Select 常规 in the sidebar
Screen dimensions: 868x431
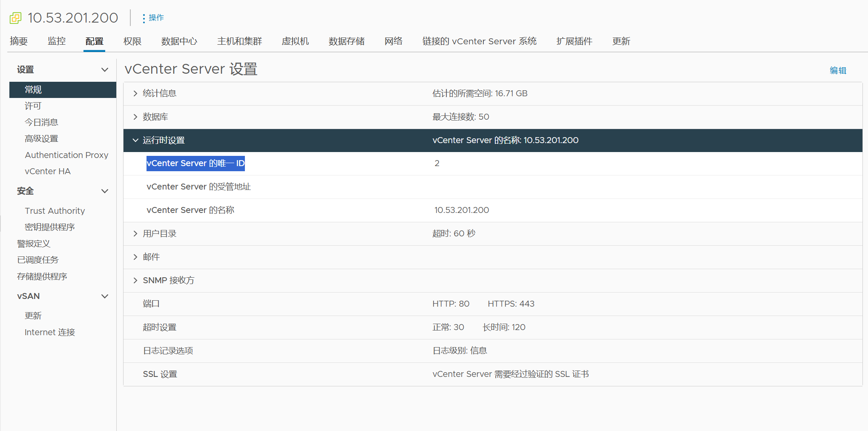point(63,90)
